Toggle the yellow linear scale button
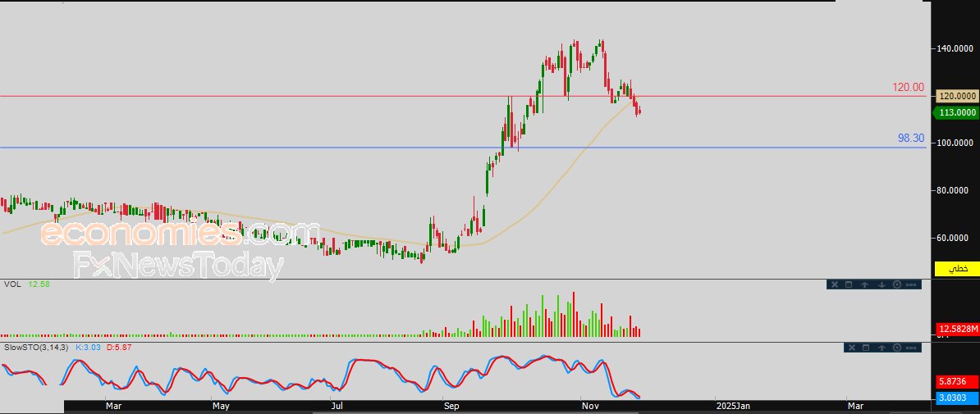This screenshot has width=980, height=414. (956, 269)
